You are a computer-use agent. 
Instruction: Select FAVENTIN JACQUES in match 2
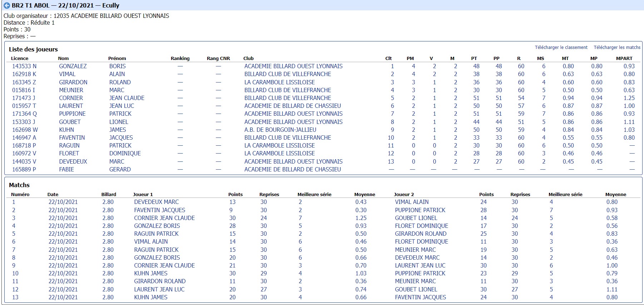[x=159, y=210]
